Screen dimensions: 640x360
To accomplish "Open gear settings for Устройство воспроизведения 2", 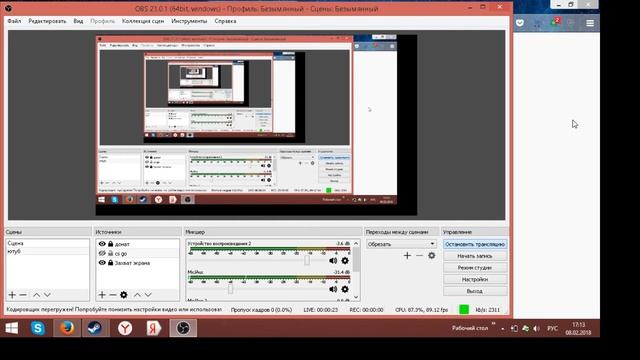I will coord(345,260).
